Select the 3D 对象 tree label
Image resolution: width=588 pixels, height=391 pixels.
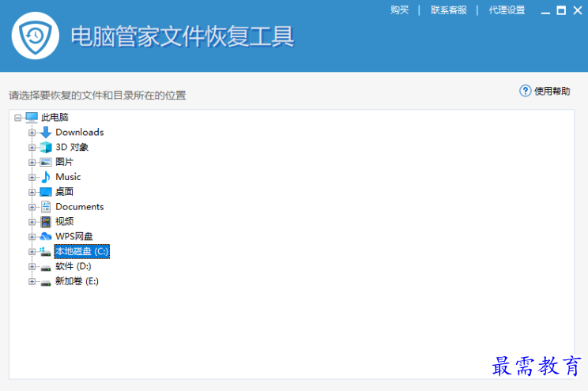pyautogui.click(x=72, y=148)
